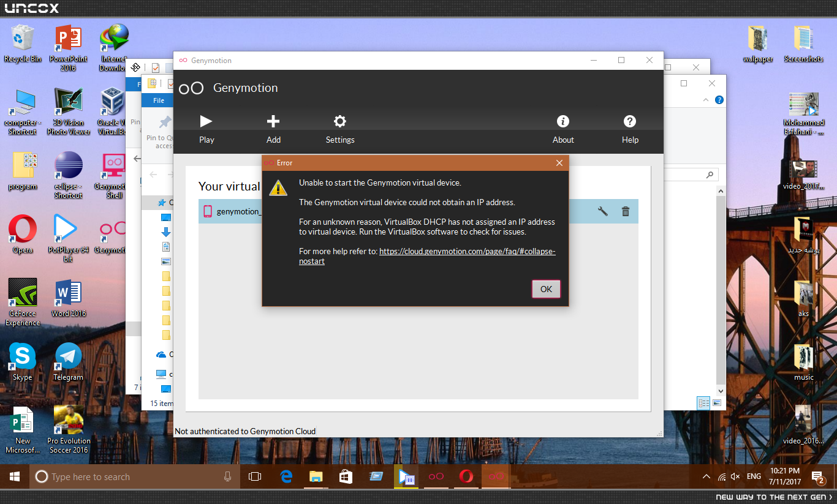Click the volume icon in system tray
The width and height of the screenshot is (837, 504).
736,476
